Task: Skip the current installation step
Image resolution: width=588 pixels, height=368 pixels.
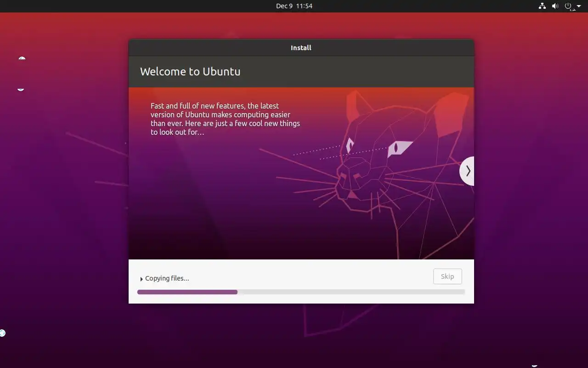Action: click(447, 276)
